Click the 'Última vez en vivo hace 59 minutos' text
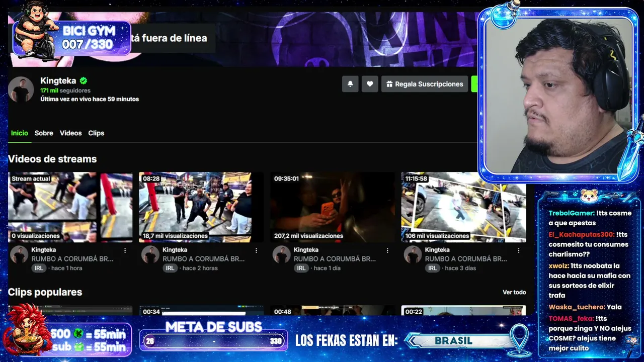The image size is (644, 362). [90, 99]
